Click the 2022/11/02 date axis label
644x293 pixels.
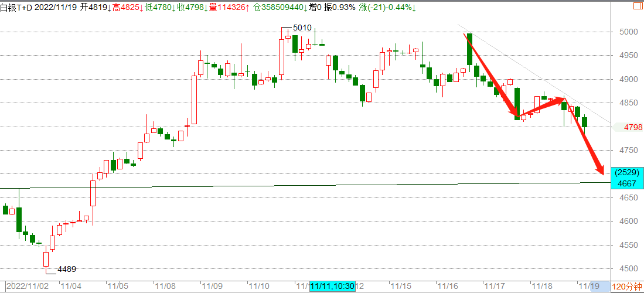click(x=28, y=286)
